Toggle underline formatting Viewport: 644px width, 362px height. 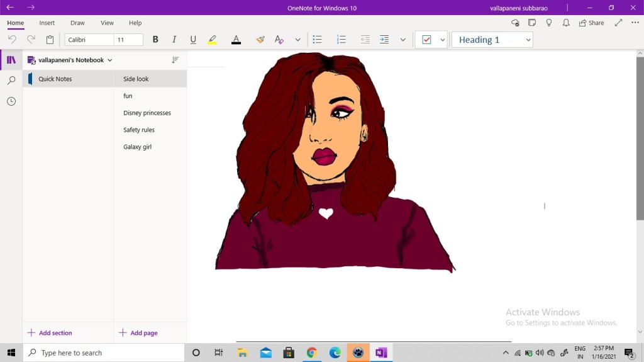point(193,40)
